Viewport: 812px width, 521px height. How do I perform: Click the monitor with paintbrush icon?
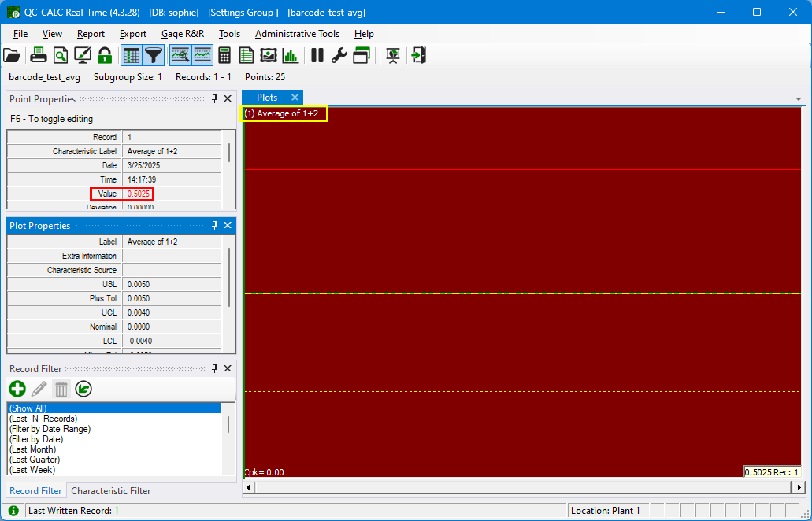[83, 55]
